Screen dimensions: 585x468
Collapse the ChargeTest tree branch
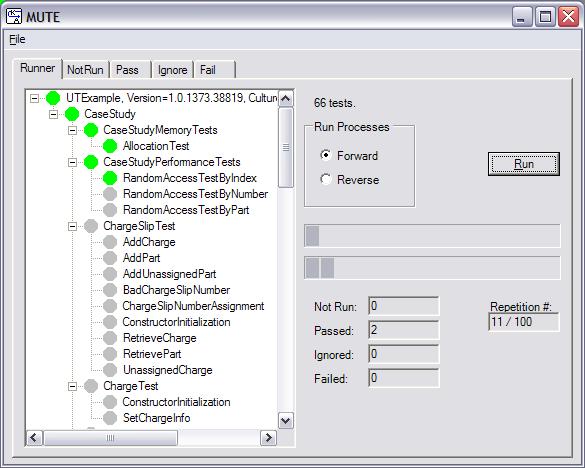pos(72,386)
